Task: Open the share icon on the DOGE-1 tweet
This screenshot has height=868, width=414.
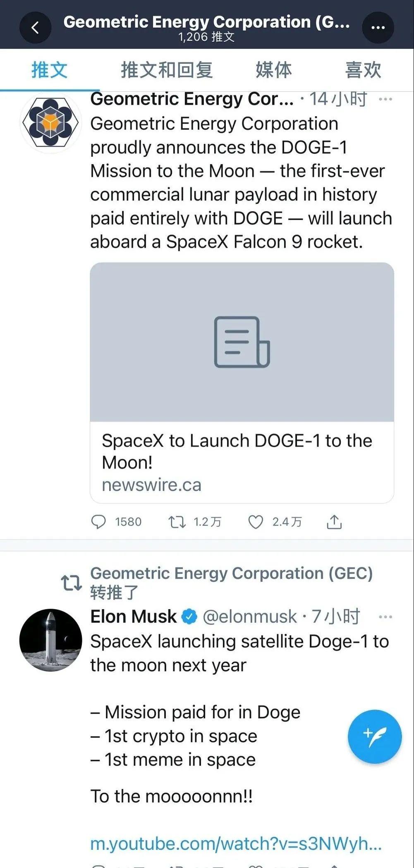Action: pos(334,522)
